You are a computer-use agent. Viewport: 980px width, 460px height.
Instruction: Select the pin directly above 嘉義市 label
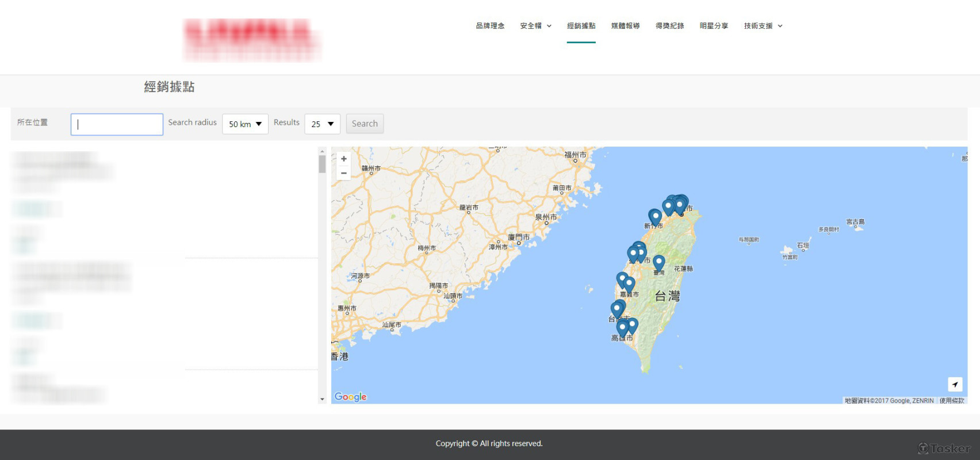[x=629, y=285]
